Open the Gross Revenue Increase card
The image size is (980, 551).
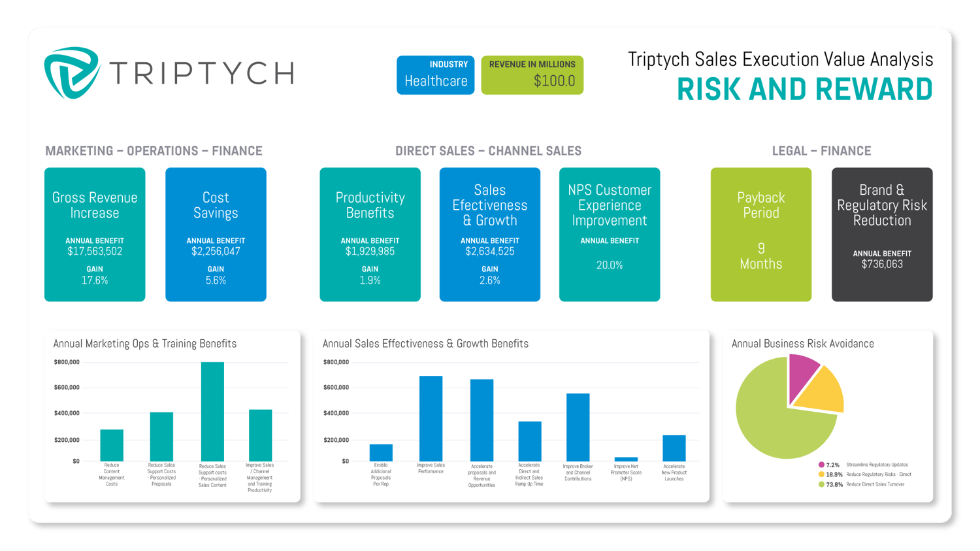click(x=95, y=234)
